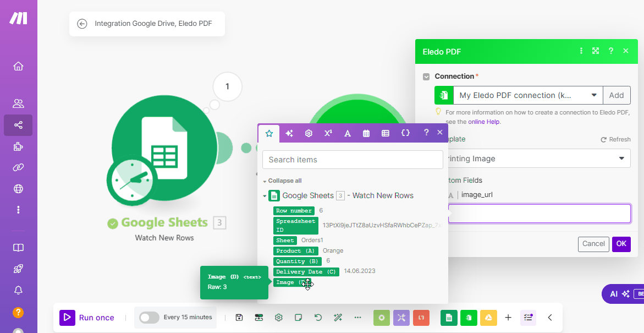The image size is (644, 333).
Task: Toggle the Connection advanced checkbox
Action: coord(426,77)
